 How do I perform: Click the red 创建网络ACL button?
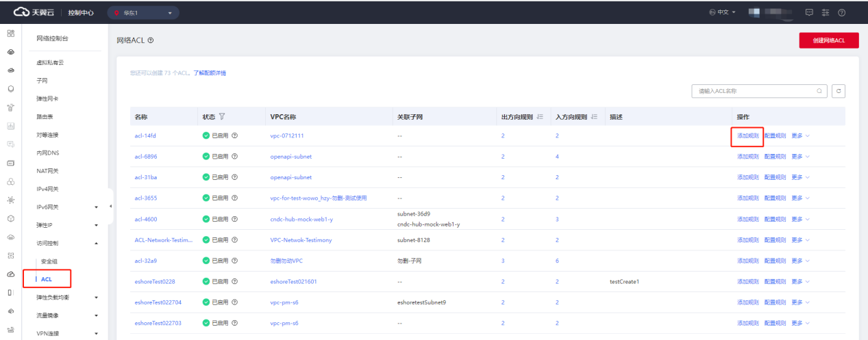click(x=828, y=40)
